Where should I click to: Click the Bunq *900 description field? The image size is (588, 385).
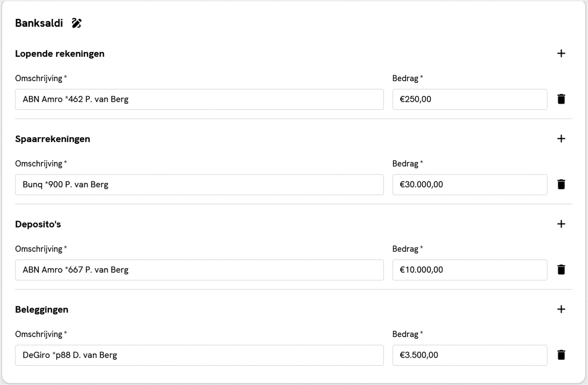coord(199,185)
